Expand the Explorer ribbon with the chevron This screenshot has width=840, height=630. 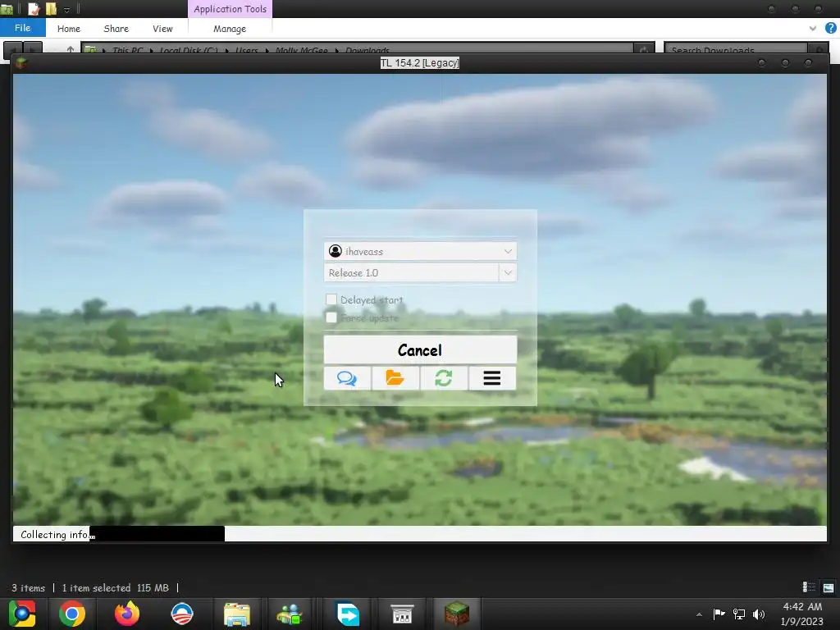813,29
